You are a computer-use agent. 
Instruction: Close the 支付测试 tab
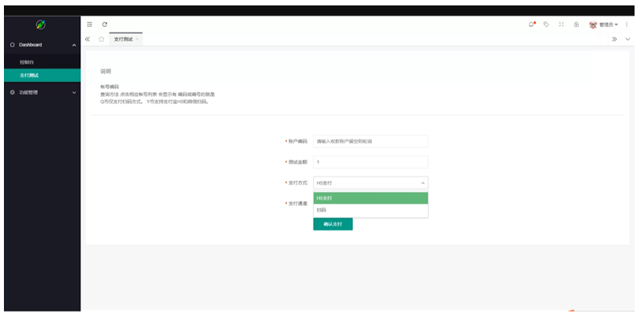click(x=137, y=39)
